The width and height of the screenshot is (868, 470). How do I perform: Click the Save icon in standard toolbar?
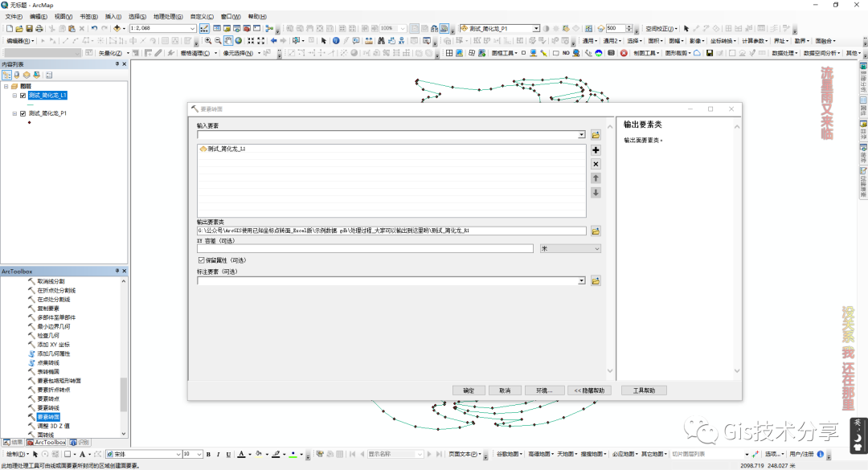(29, 28)
